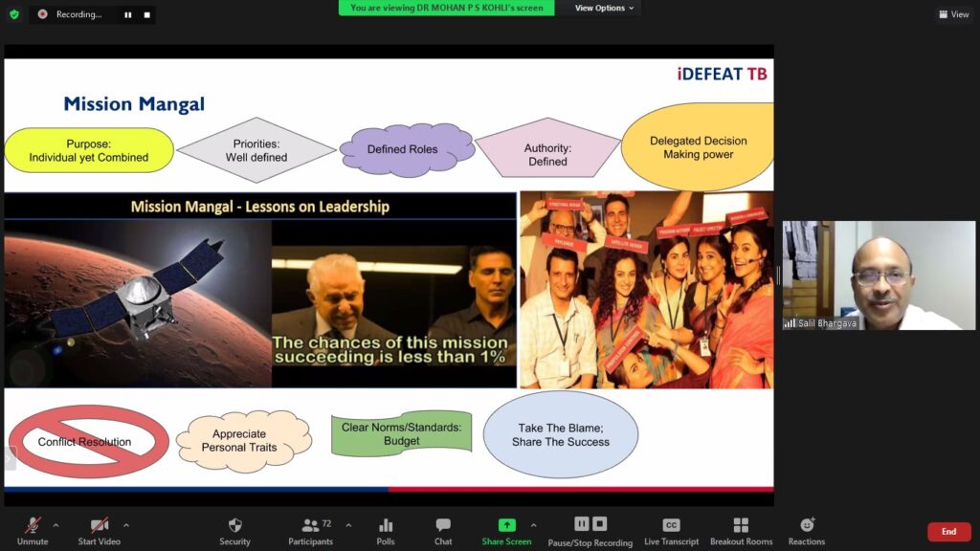The image size is (980, 551).
Task: Select Salil Bhargava's video thumbnail
Action: [879, 275]
